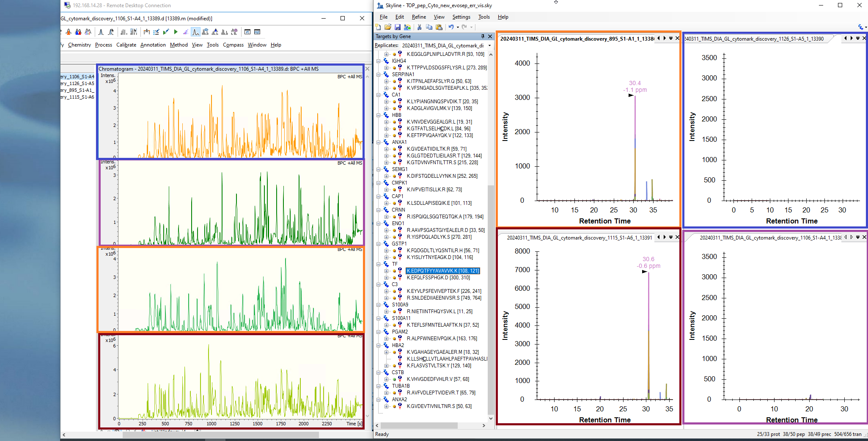Image resolution: width=868 pixels, height=441 pixels.
Task: Click the Paste clipboard icon in Skyline
Action: point(439,27)
